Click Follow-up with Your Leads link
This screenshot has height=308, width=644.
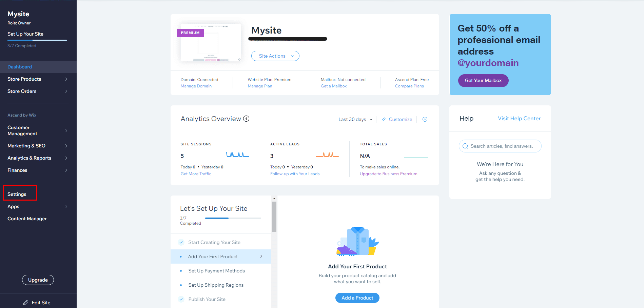295,174
